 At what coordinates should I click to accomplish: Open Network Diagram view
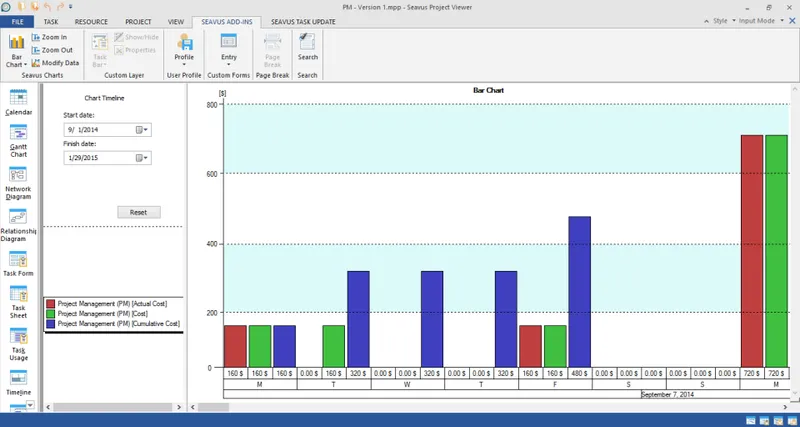18,184
